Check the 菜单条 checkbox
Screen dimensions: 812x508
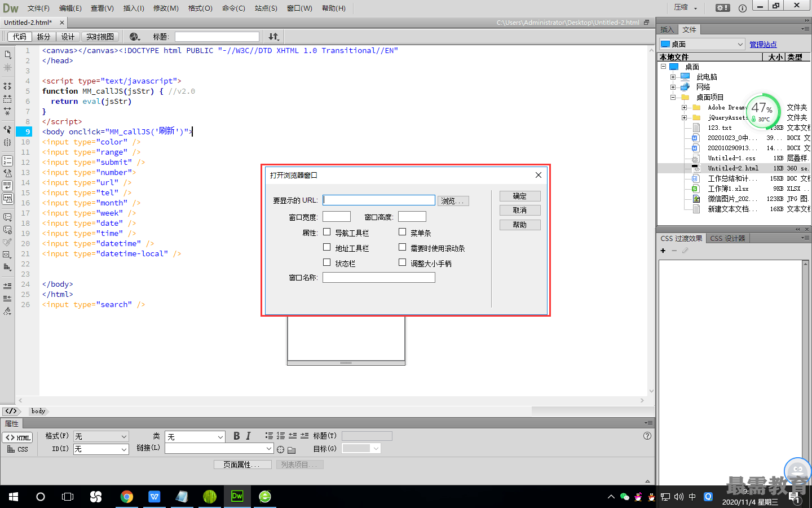[402, 232]
